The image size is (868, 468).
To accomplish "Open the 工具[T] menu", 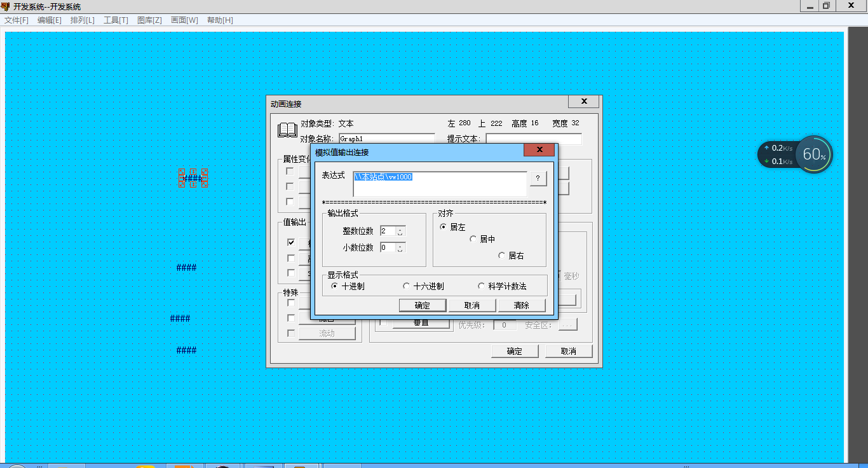I will [x=116, y=20].
